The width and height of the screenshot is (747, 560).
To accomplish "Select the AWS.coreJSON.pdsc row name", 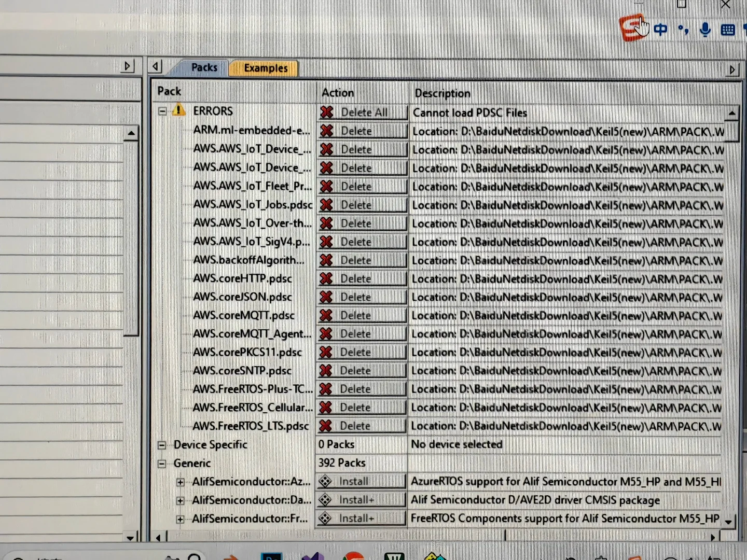I will tap(242, 297).
